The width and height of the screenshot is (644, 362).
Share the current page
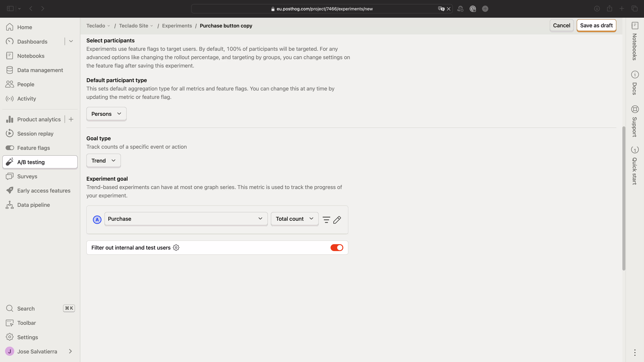(x=609, y=9)
